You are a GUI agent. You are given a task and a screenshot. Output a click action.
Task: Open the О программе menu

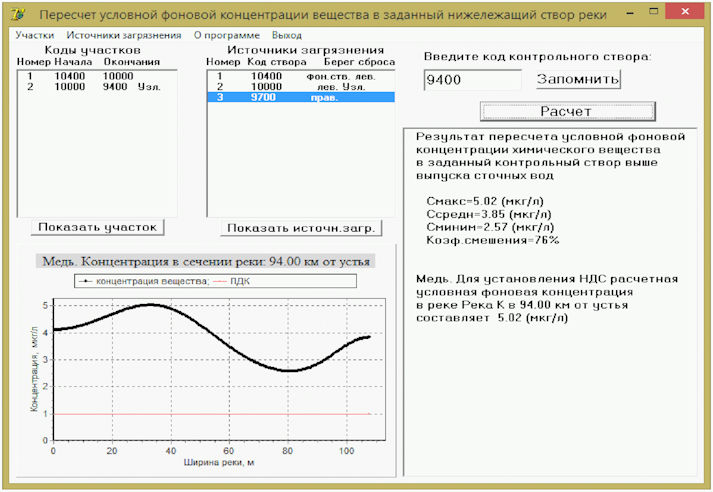(226, 35)
